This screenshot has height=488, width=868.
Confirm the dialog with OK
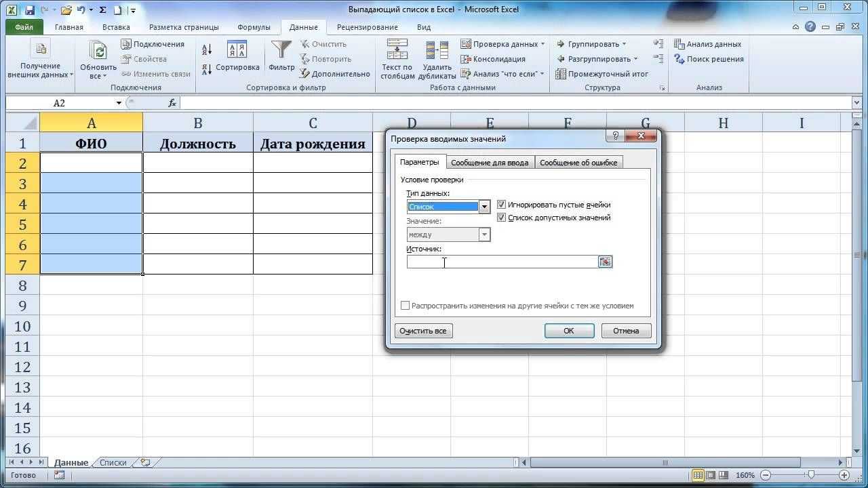569,331
